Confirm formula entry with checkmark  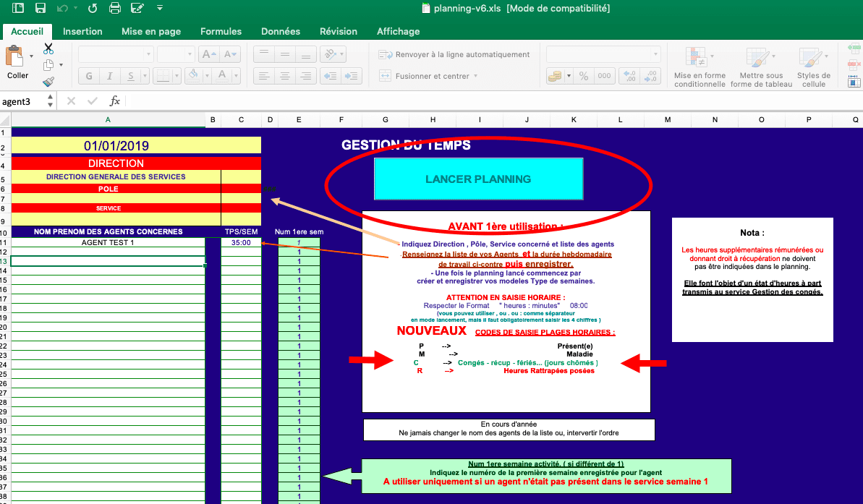[93, 101]
